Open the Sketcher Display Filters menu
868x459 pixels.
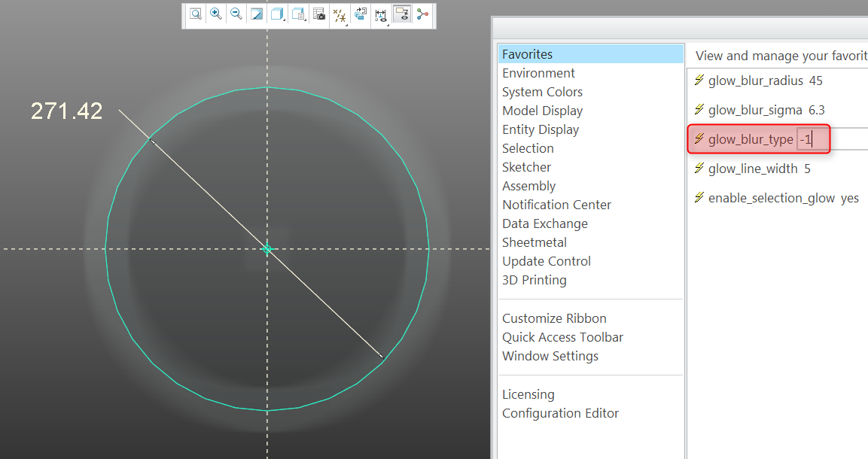pos(381,15)
